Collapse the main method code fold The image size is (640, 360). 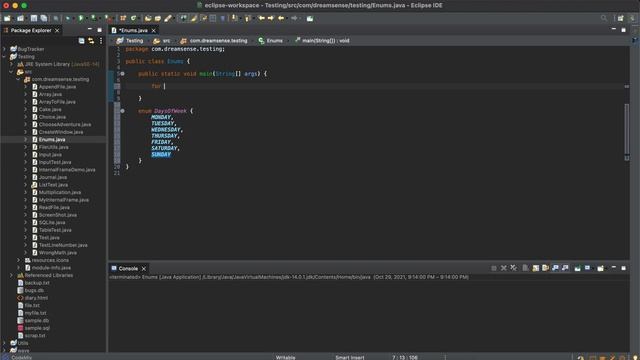click(122, 74)
